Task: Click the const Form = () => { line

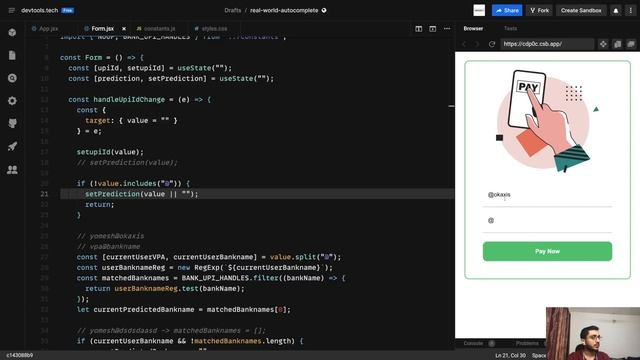Action: point(102,58)
